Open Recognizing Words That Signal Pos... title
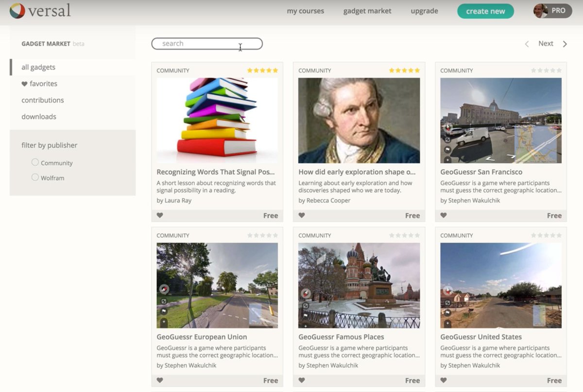The height and width of the screenshot is (392, 583). click(x=216, y=172)
